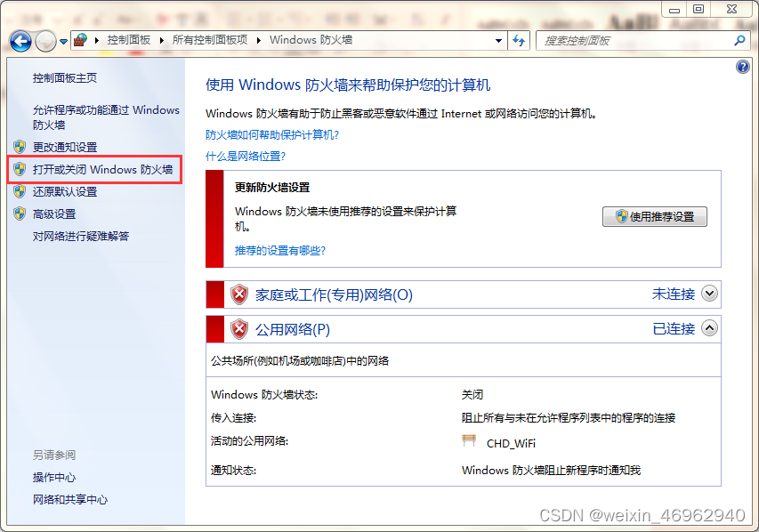
Task: Expand arrow before 控制面板 breadcrumb
Action: [x=97, y=41]
